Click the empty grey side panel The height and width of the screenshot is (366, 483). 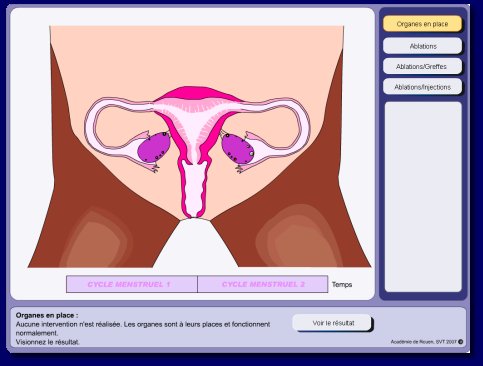click(x=423, y=197)
